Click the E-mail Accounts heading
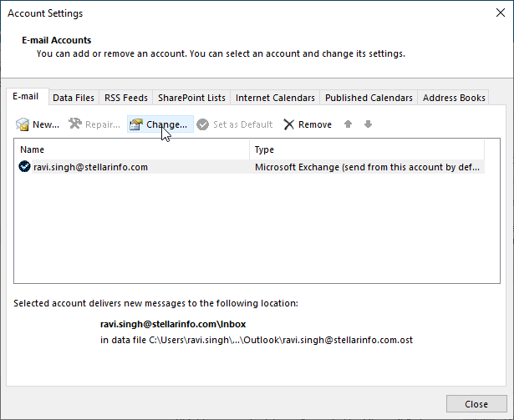 click(x=56, y=40)
